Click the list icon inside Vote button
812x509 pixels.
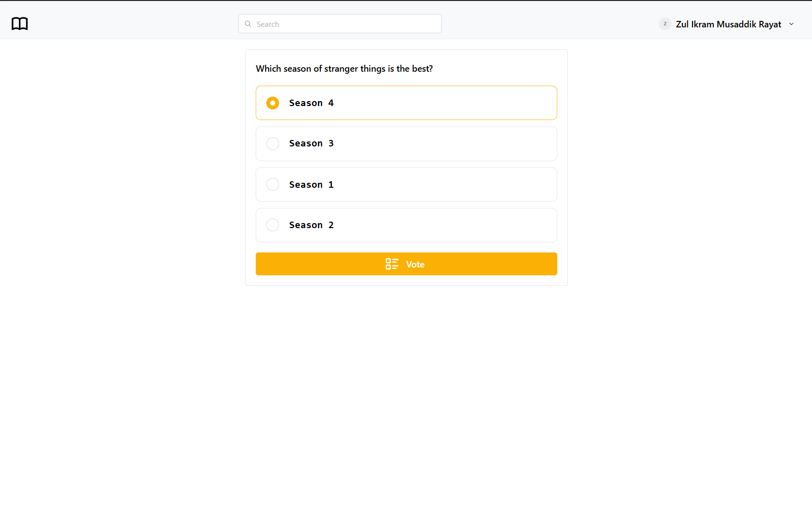click(392, 264)
